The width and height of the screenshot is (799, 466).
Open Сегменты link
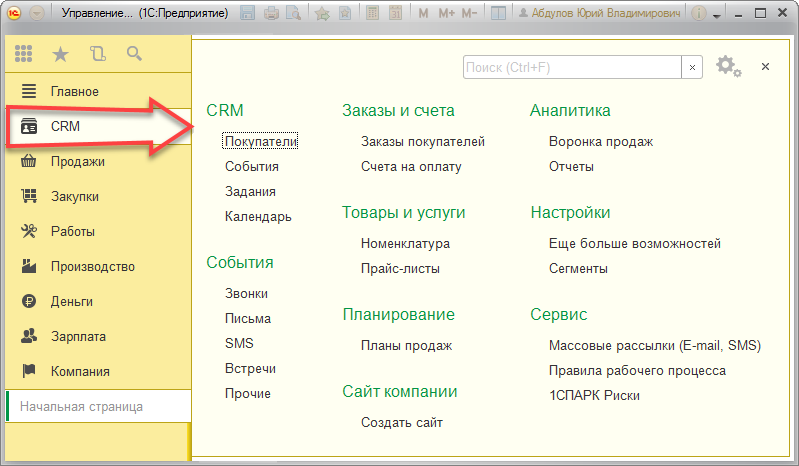578,268
